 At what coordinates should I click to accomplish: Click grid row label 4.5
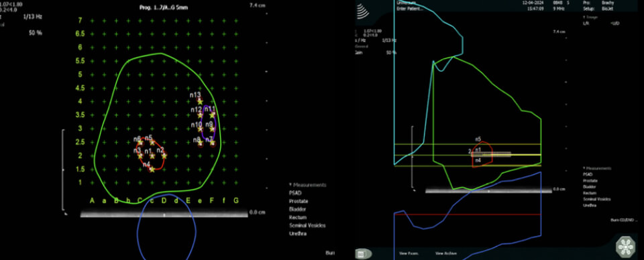point(80,88)
